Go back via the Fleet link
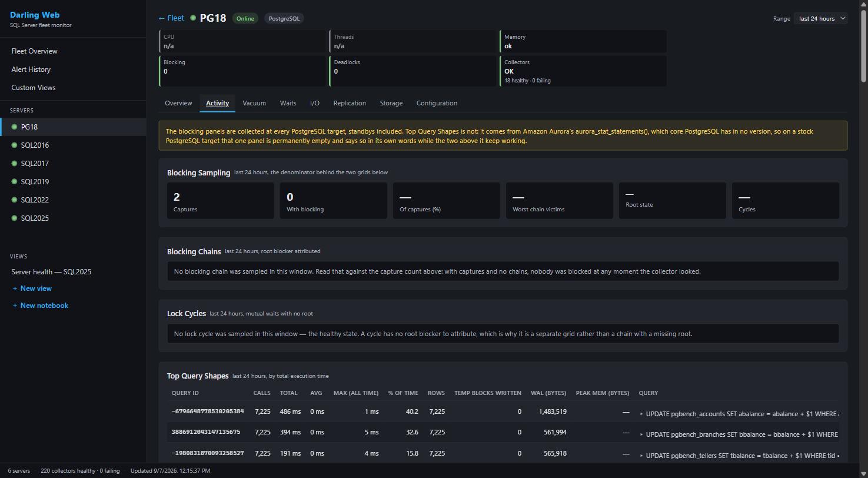The height and width of the screenshot is (478, 868). (171, 18)
